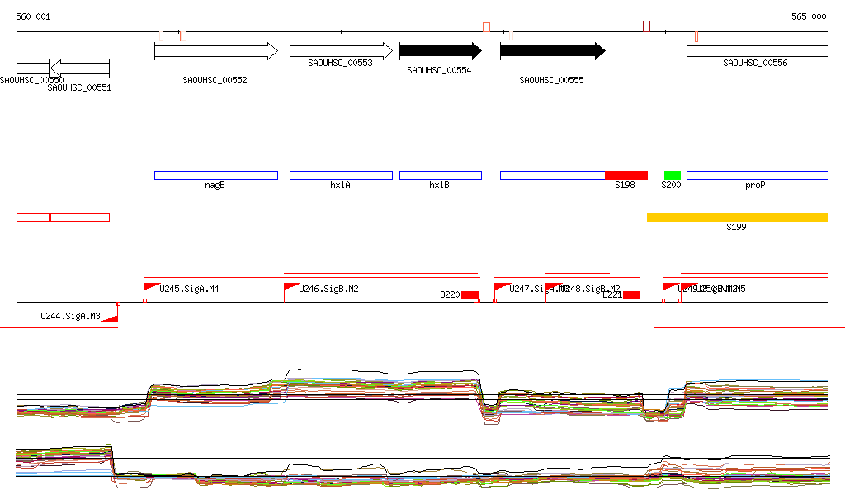Click the S199 label
This screenshot has height=504, width=845.
coord(736,227)
